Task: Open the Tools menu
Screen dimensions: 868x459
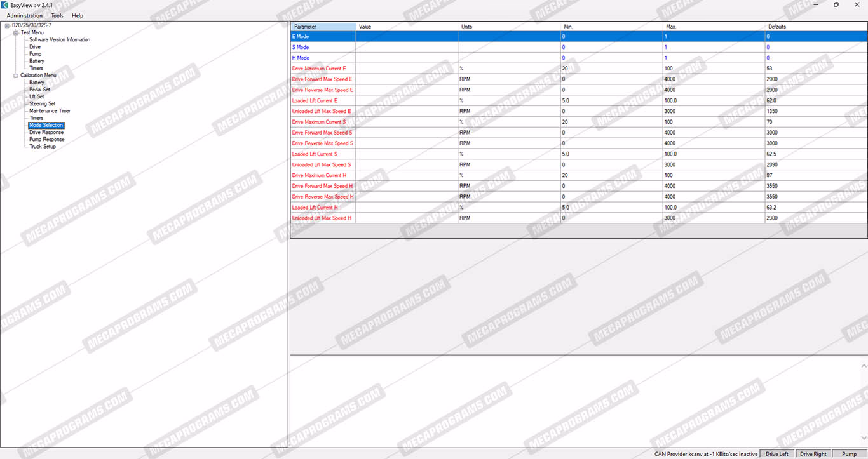Action: point(57,15)
